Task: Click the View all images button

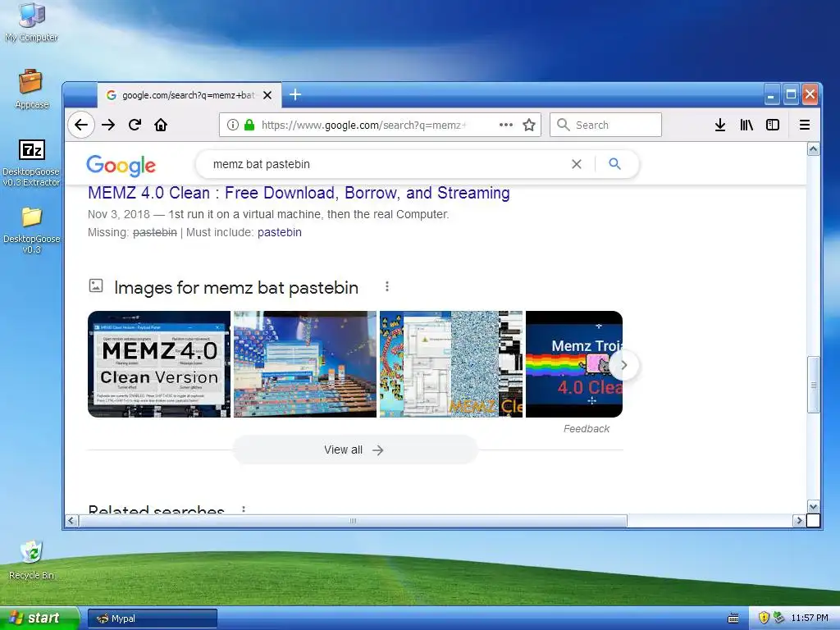Action: (354, 450)
